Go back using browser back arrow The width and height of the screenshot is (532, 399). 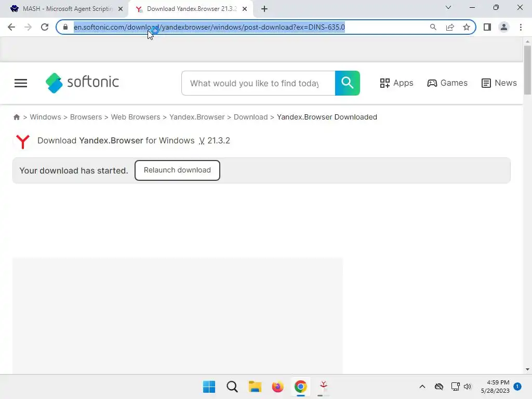click(11, 27)
